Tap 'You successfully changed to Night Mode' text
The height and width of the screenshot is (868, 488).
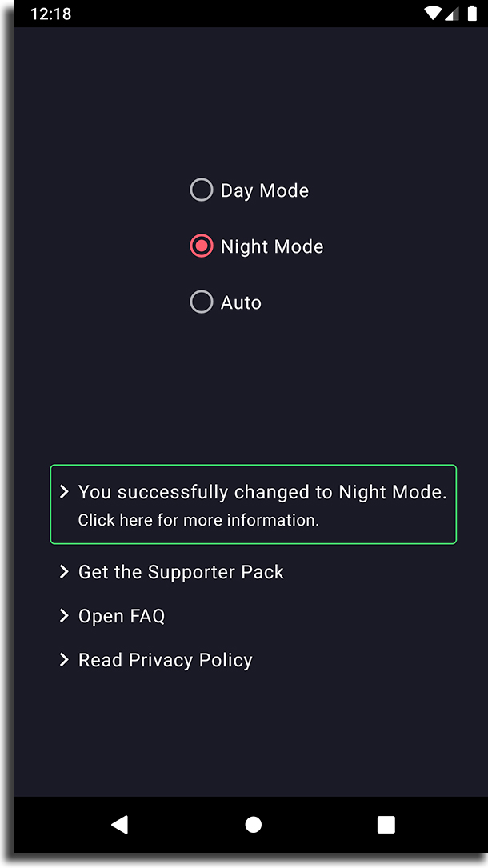(262, 492)
